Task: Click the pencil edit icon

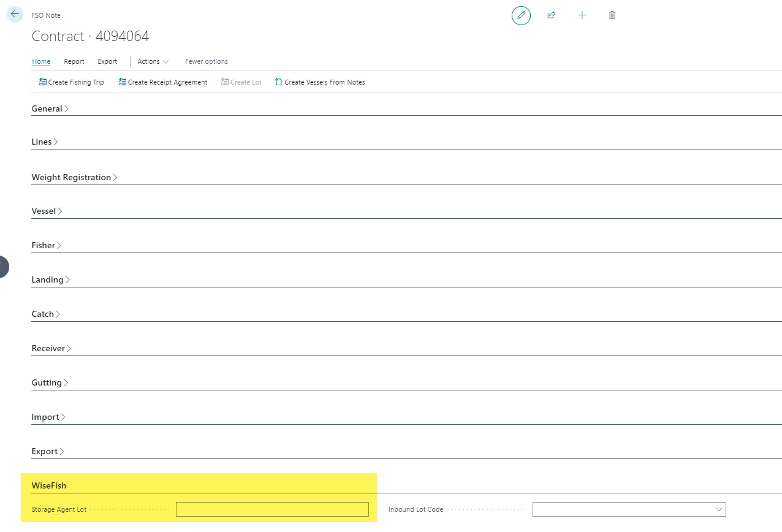Action: [521, 15]
